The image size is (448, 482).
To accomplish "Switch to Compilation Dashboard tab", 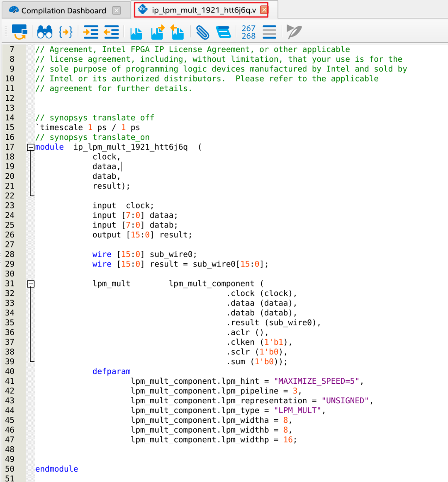I will [x=63, y=11].
